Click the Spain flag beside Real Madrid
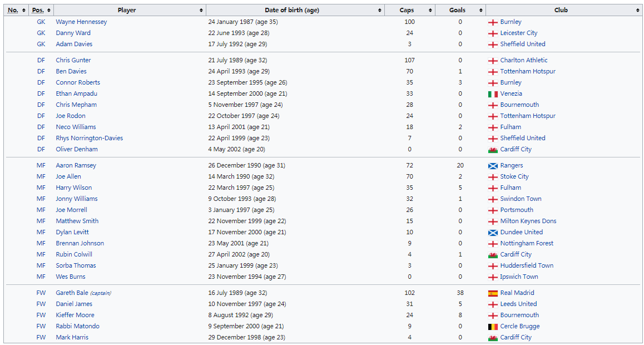 (x=492, y=293)
